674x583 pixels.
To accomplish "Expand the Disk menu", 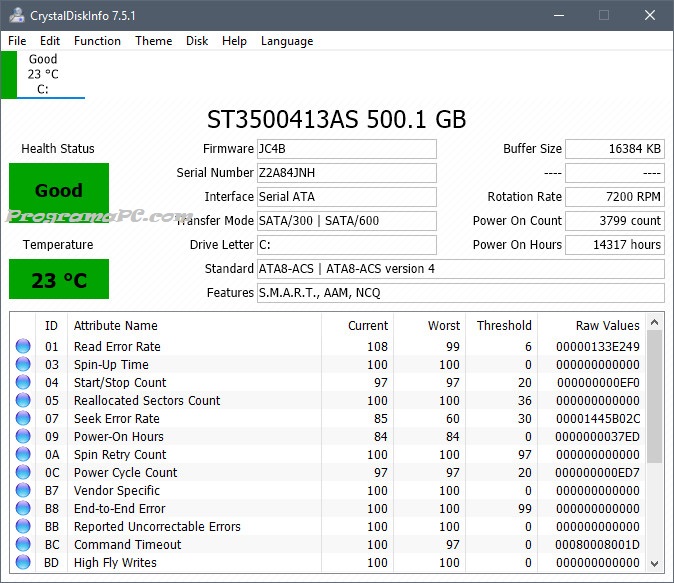I will tap(197, 41).
